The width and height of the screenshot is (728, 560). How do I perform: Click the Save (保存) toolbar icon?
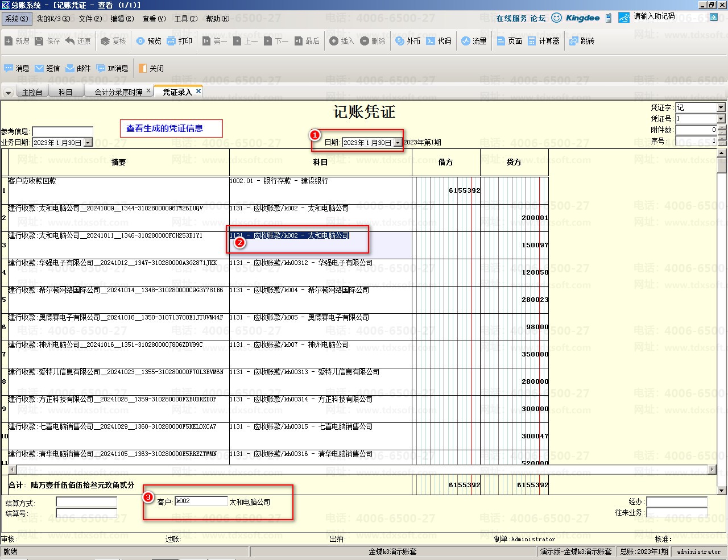(39, 41)
